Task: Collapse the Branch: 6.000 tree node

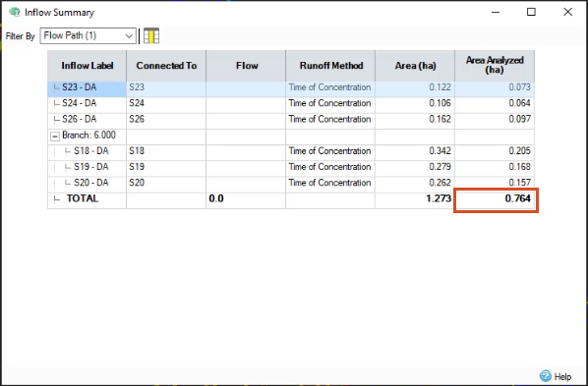Action: [x=55, y=137]
